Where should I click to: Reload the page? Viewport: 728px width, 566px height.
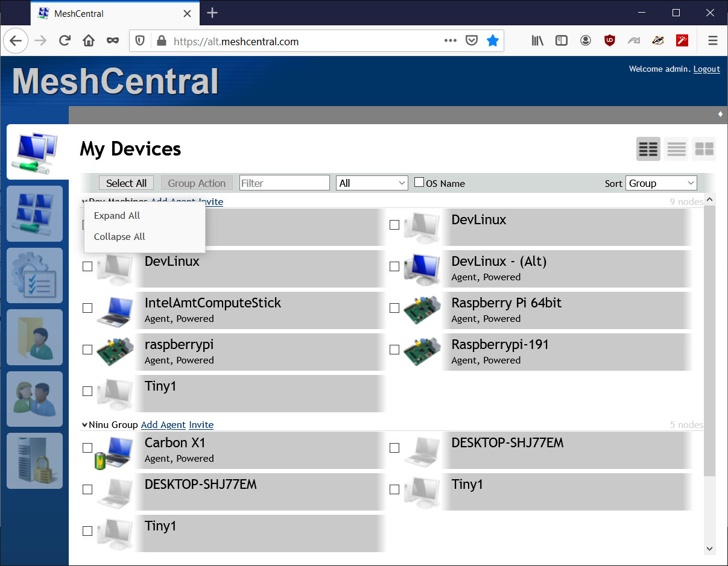(65, 41)
